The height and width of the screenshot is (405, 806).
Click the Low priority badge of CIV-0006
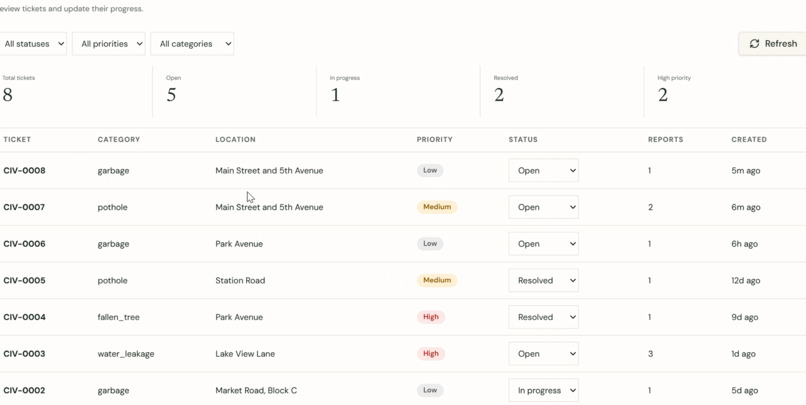click(x=430, y=244)
